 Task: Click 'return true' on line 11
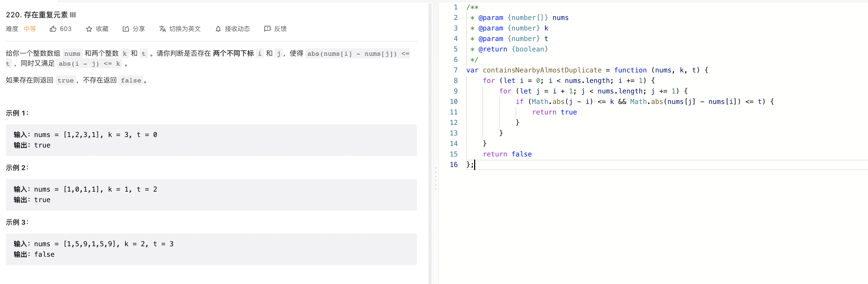tap(555, 112)
